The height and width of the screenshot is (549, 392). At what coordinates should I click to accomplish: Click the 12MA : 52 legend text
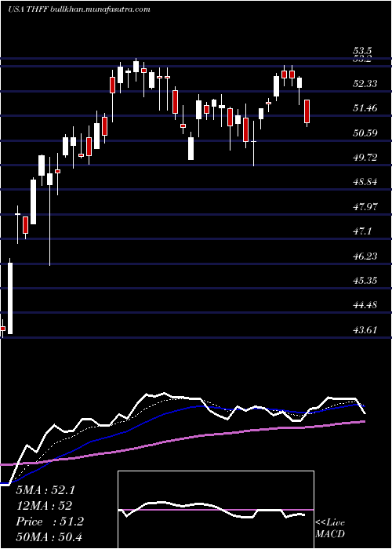(x=44, y=506)
